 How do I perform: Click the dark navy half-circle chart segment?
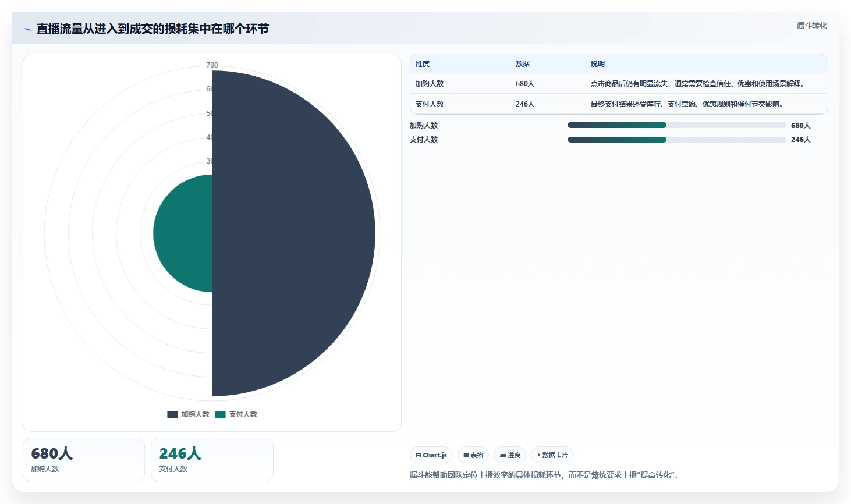coord(293,233)
